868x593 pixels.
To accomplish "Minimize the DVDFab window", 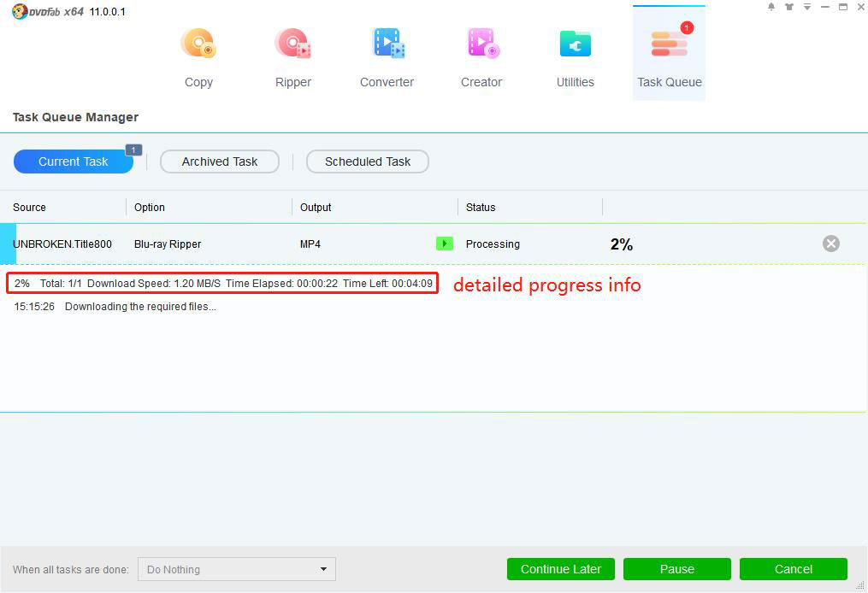I will coord(825,7).
